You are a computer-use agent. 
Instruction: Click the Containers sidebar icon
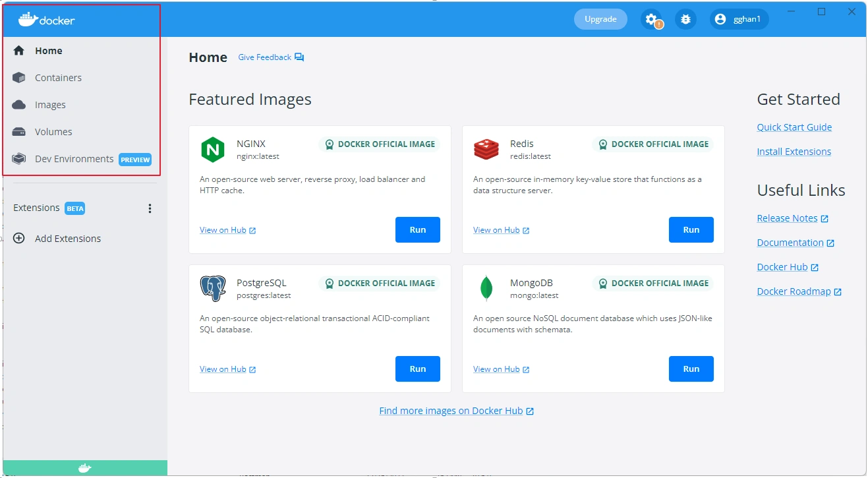[19, 78]
